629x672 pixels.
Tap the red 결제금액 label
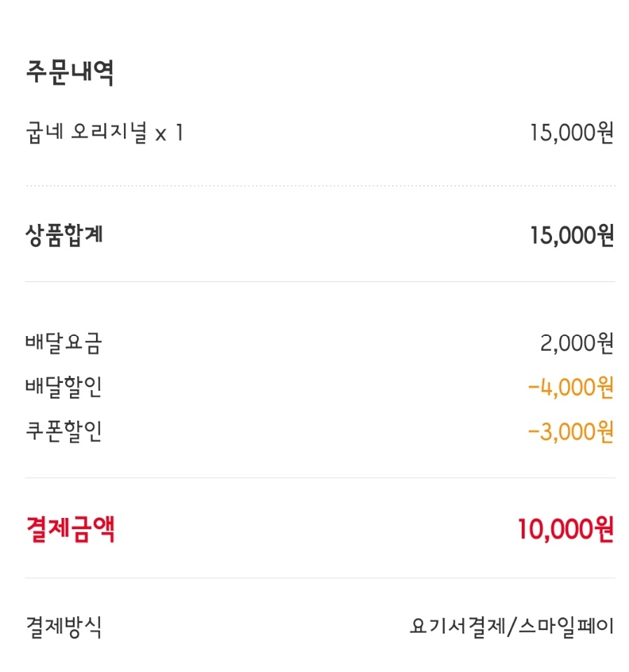click(x=70, y=529)
